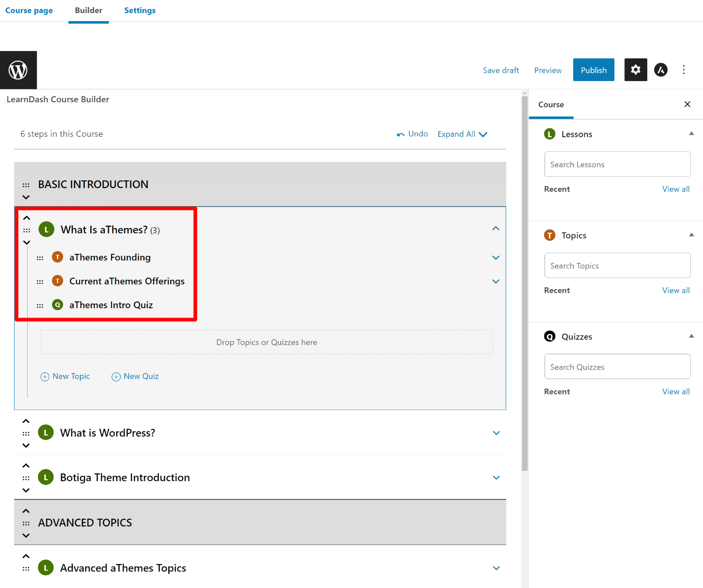
Task: Click green L icon of Botiga Theme Introduction
Action: pyautogui.click(x=46, y=477)
